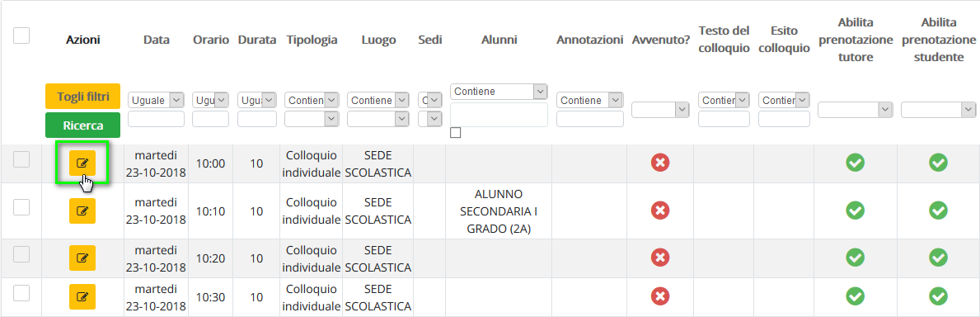Open the Alunni 'Contiene' operator dropdown

499,92
